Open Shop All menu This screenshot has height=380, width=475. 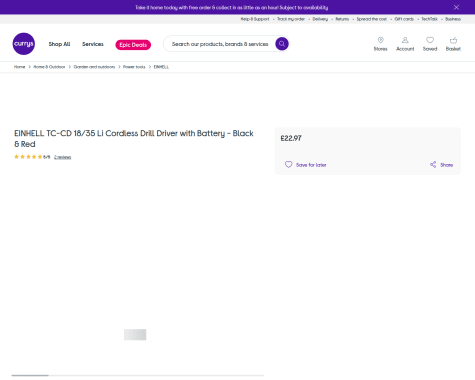coord(59,44)
